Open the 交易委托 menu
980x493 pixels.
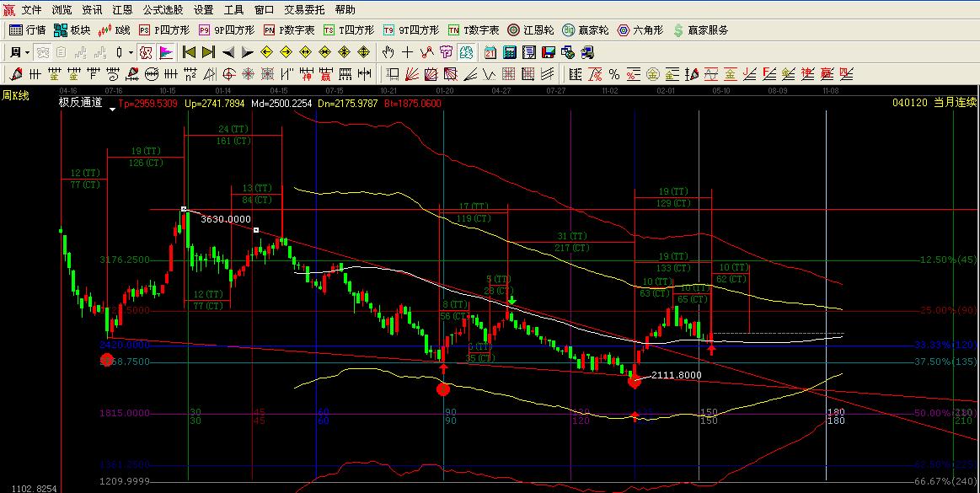tap(304, 10)
